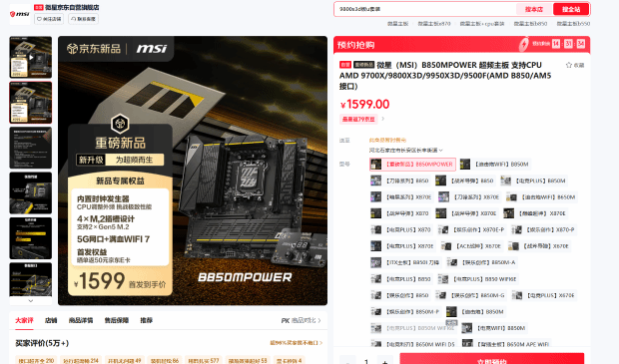
Task: Select the fifth product gallery thumbnail
Action: tap(30, 238)
